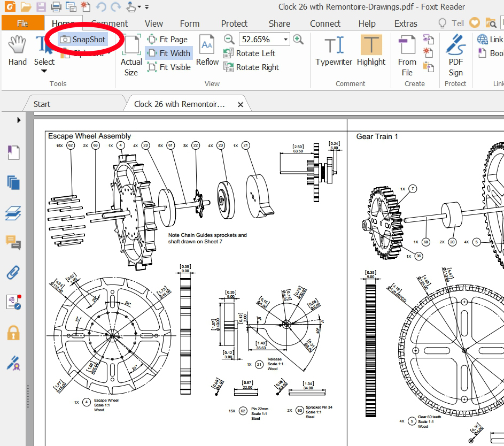The image size is (504, 446).
Task: Switch to the Share ribbon tab
Action: pos(280,24)
